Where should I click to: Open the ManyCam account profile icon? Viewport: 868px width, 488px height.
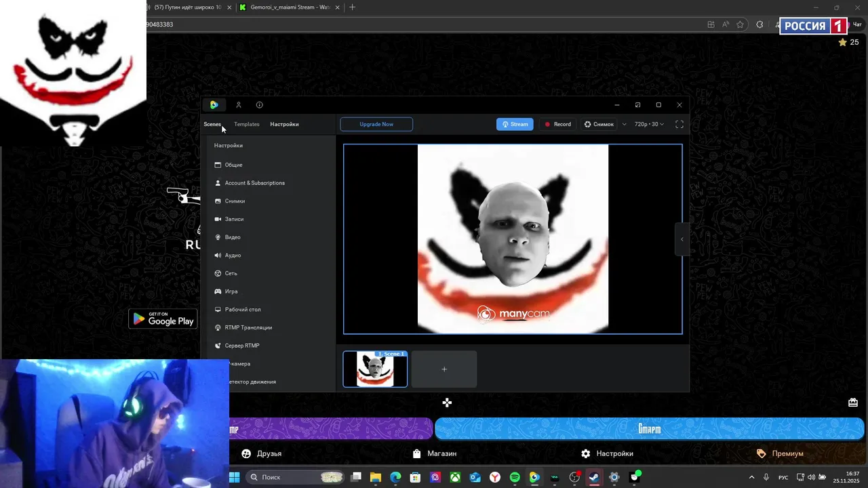(x=239, y=105)
